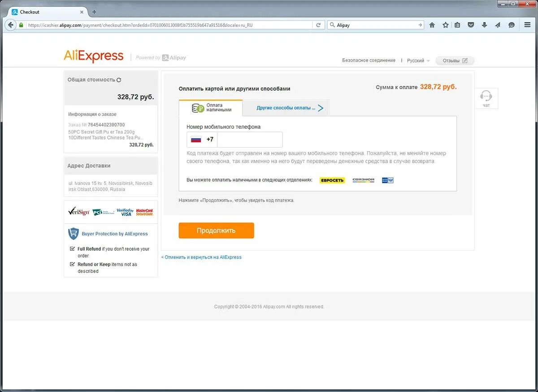
Task: Click the search icon in the Alipay search box
Action: [x=332, y=25]
